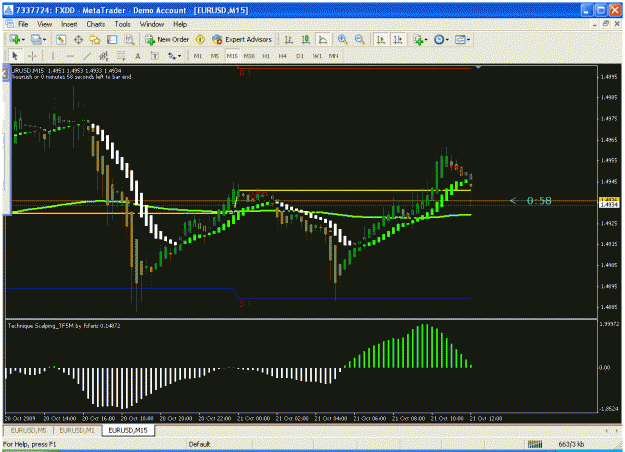Viewport: 625px width, 452px height.
Task: Open the New Chart dropdown arrow
Action: pyautogui.click(x=23, y=40)
